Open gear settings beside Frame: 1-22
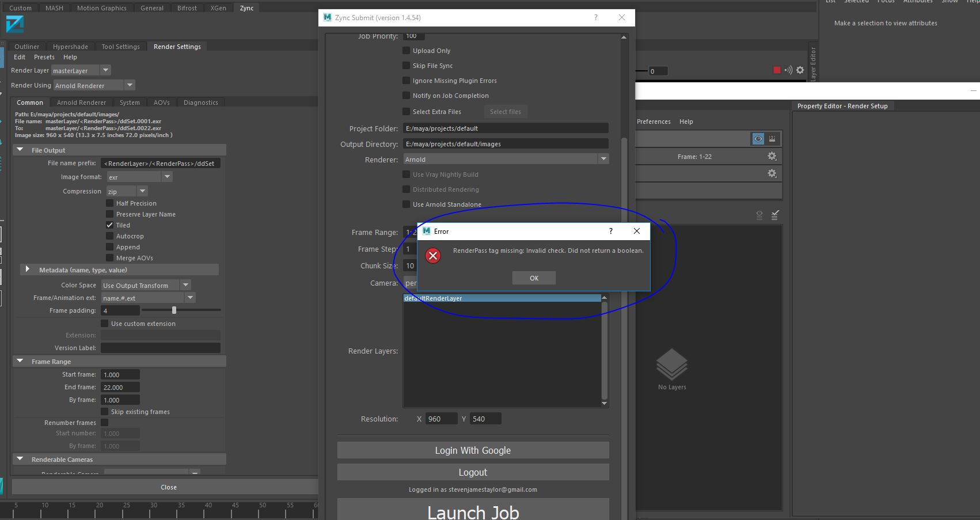Image resolution: width=980 pixels, height=520 pixels. click(x=772, y=157)
